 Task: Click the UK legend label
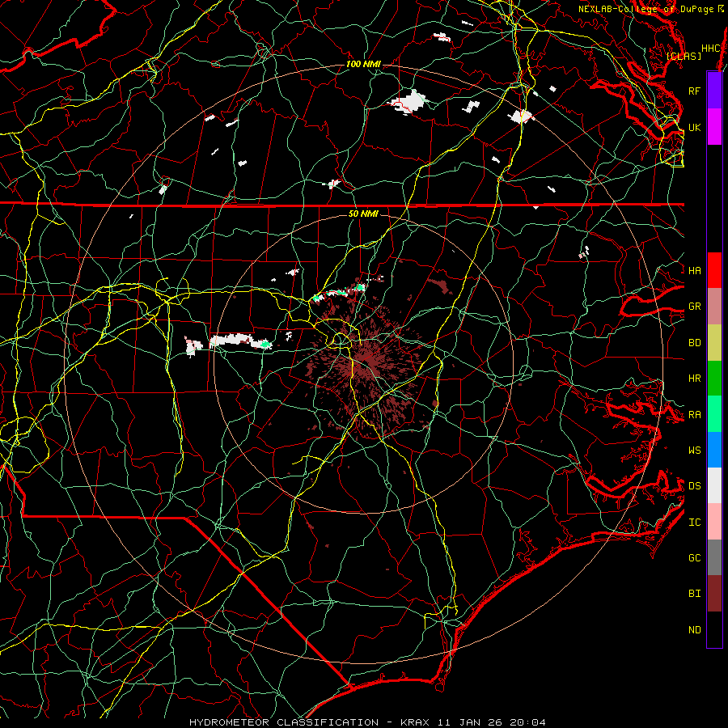pyautogui.click(x=694, y=128)
